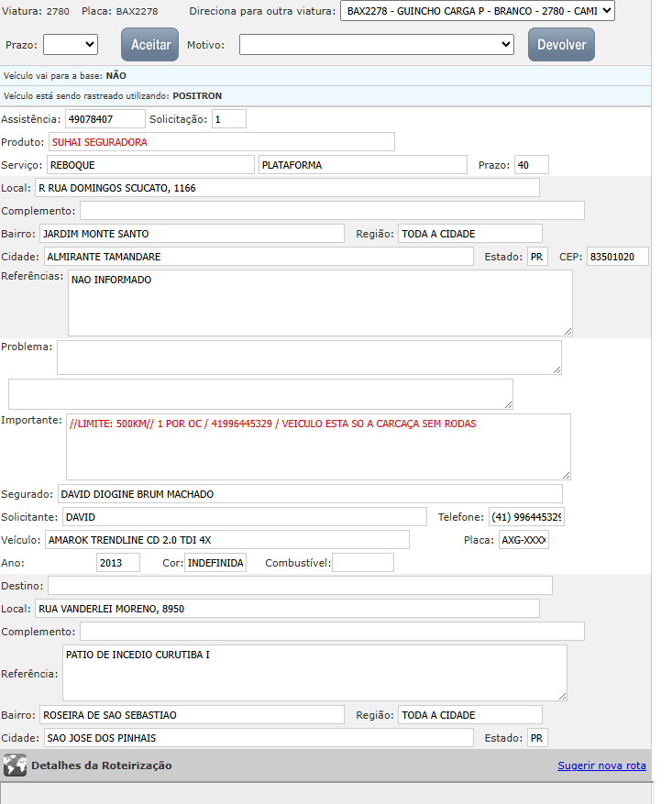672x804 pixels.
Task: Click the resize grip of the Referências textarea
Action: tap(567, 332)
